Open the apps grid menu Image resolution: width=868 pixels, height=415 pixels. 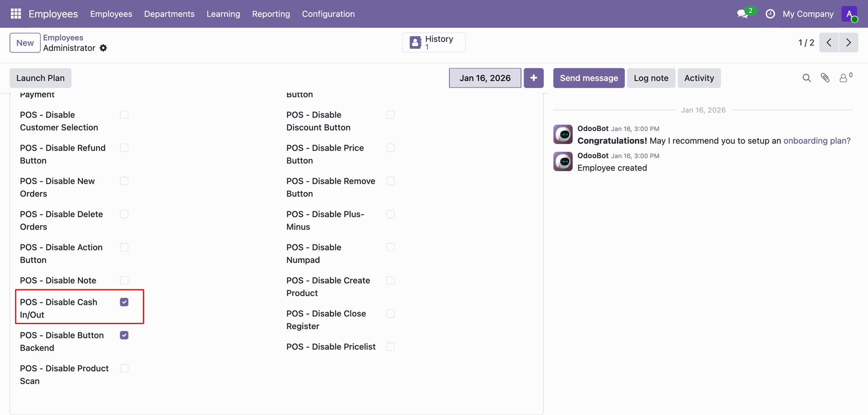[16, 14]
